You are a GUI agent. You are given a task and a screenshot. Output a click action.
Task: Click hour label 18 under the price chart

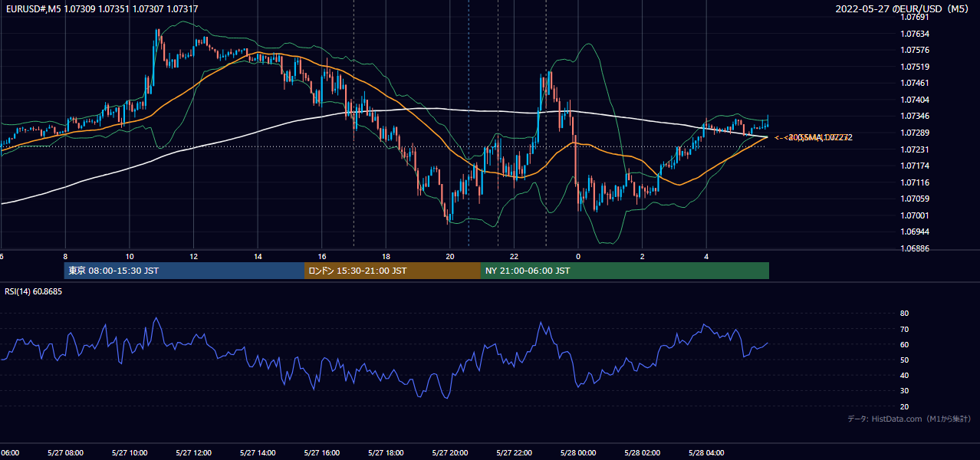pos(386,257)
